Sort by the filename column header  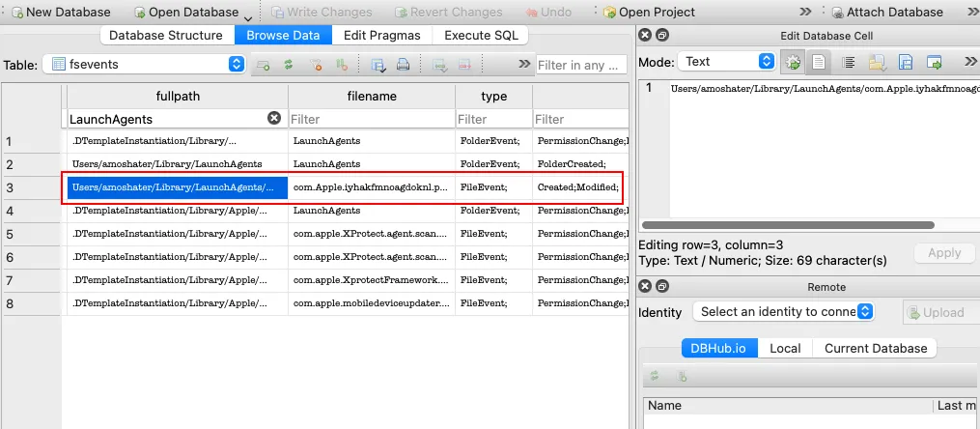click(372, 97)
